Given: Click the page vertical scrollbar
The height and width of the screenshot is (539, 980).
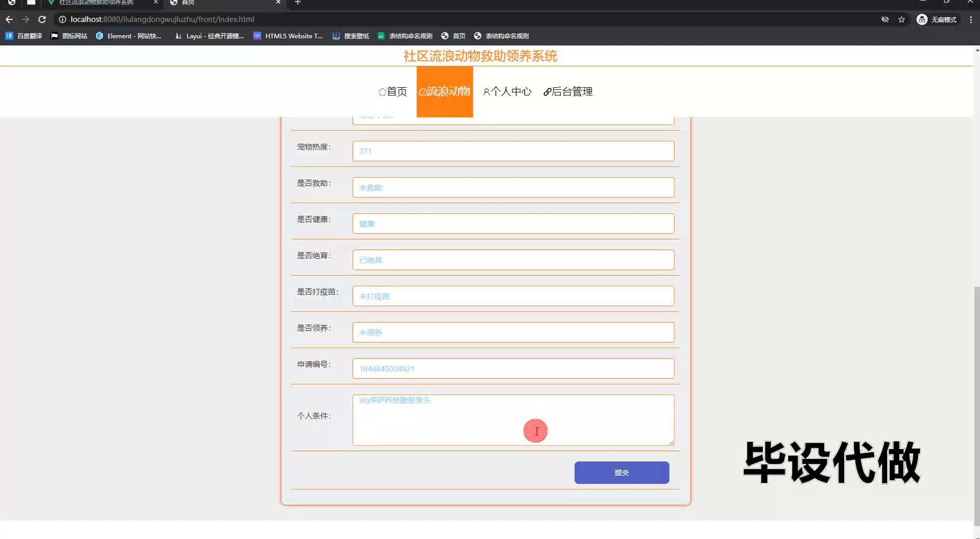Looking at the screenshot, I should point(977,406).
